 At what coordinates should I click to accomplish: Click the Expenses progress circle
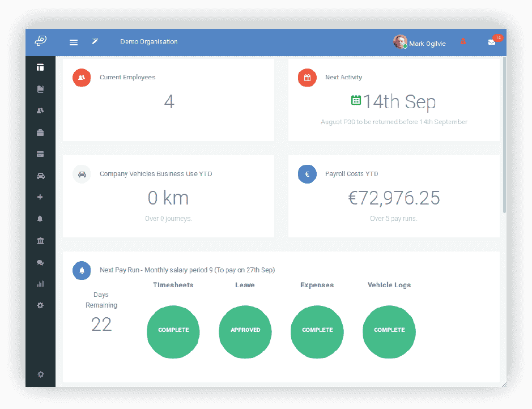click(x=317, y=332)
